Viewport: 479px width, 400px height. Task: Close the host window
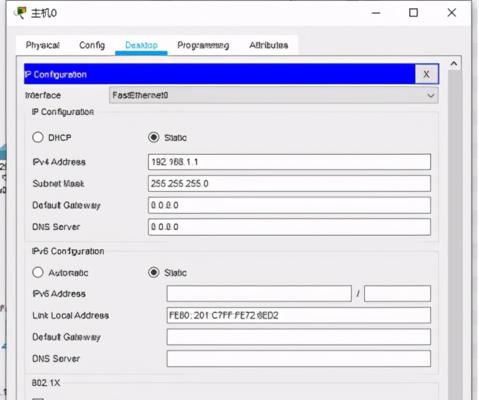point(452,13)
